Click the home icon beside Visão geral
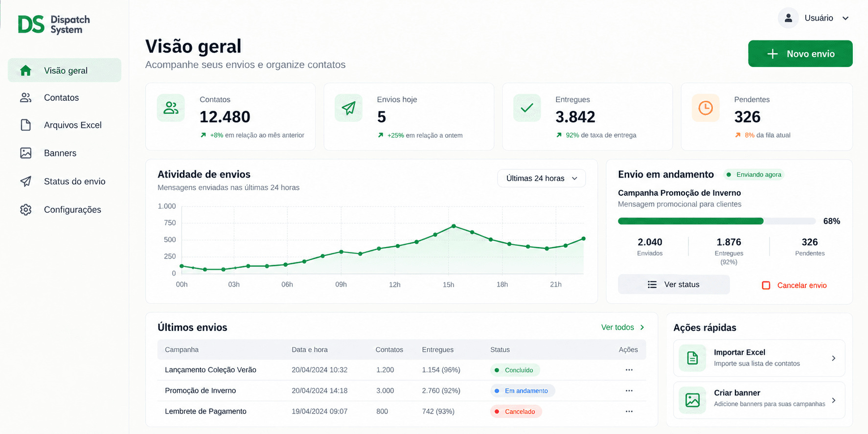 point(26,70)
